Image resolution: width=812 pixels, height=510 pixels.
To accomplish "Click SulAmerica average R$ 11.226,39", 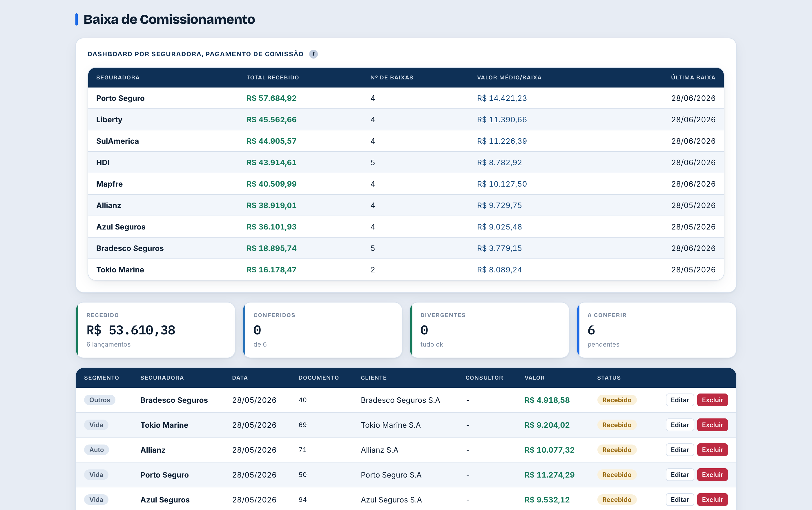I will 502,141.
